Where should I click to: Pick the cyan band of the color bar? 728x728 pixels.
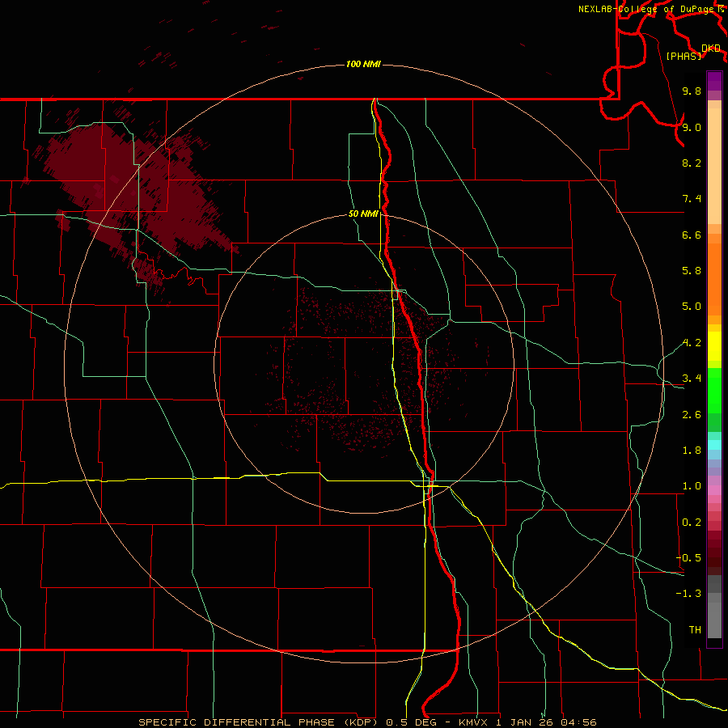714,444
